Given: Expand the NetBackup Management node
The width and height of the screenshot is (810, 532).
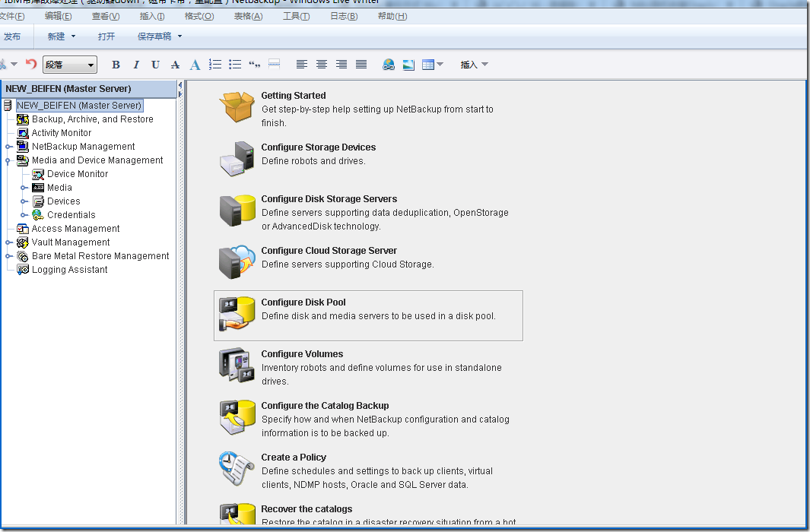Looking at the screenshot, I should [x=8, y=147].
